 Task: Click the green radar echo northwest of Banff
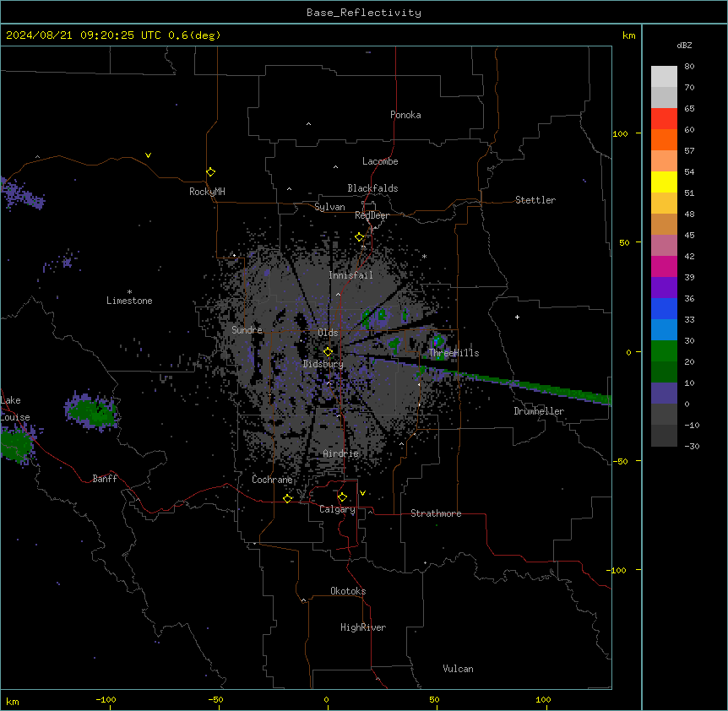(92, 410)
